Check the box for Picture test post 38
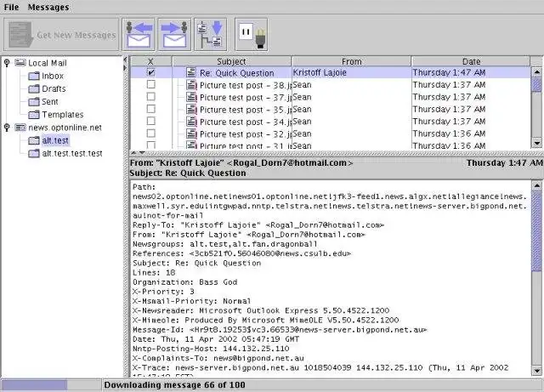 (x=151, y=85)
